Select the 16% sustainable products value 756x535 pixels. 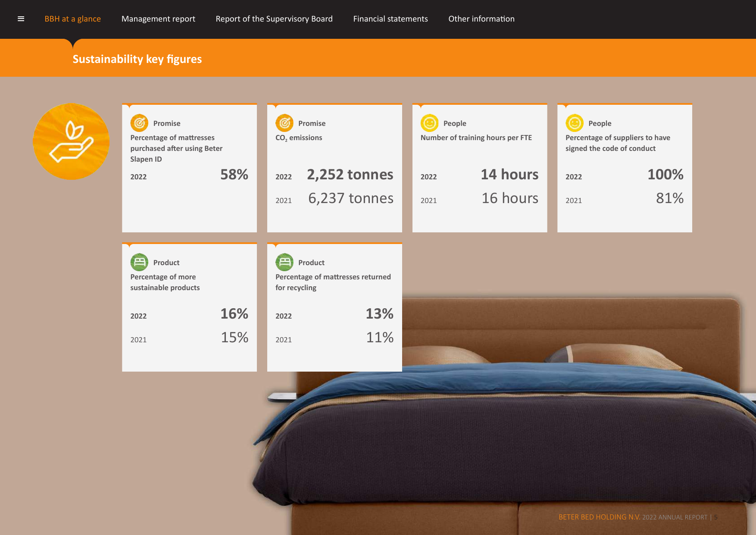(x=234, y=313)
